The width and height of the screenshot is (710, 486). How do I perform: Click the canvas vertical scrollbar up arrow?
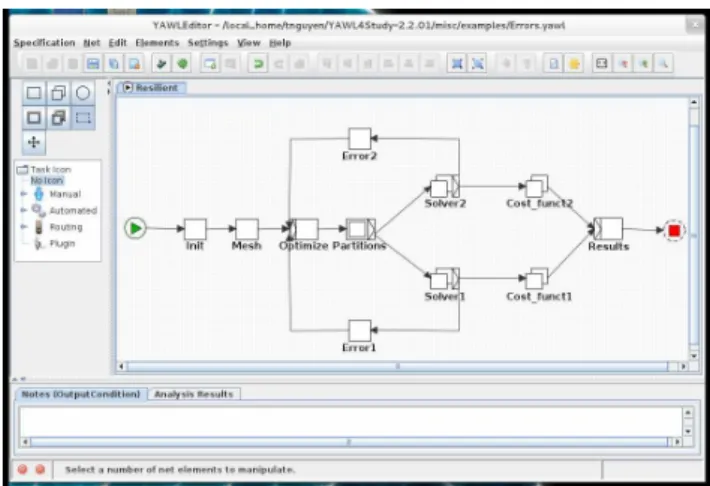(x=694, y=102)
